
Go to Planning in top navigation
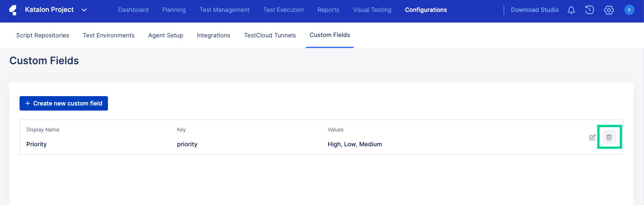pos(174,10)
